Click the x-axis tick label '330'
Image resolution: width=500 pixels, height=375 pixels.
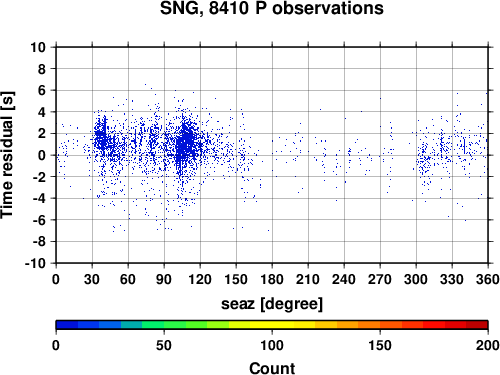click(452, 279)
